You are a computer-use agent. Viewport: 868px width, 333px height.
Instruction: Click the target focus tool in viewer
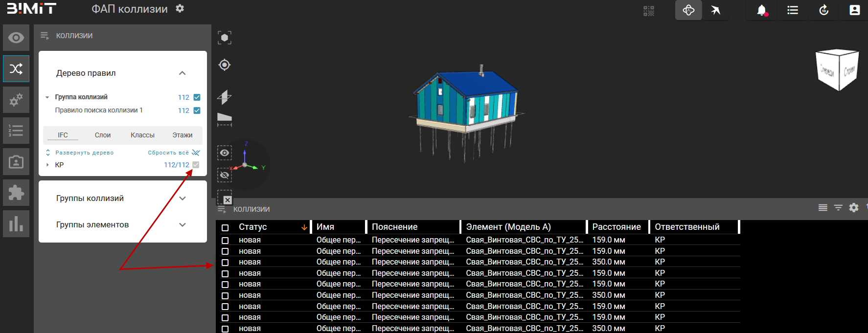(x=225, y=65)
